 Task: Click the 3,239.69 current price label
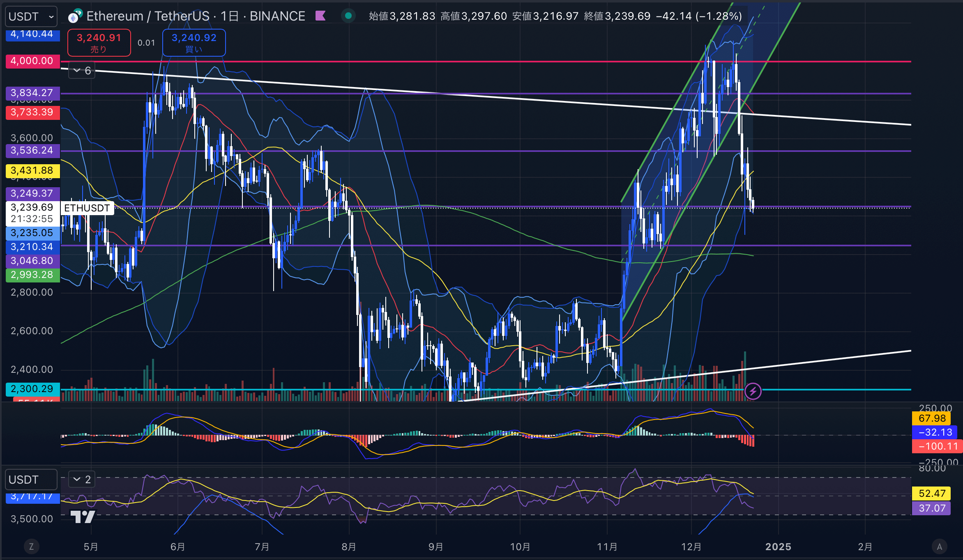pyautogui.click(x=32, y=207)
